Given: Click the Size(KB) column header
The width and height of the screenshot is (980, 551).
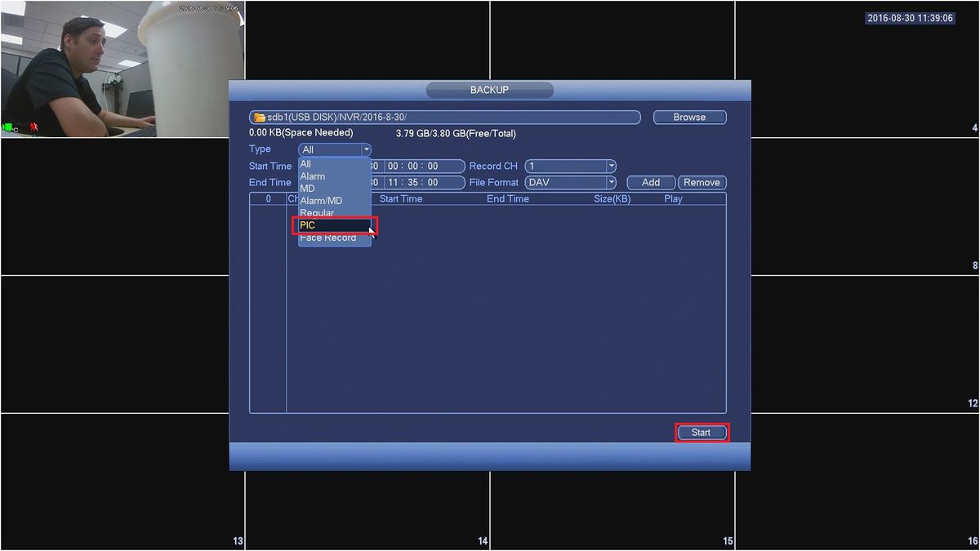Looking at the screenshot, I should (x=612, y=199).
